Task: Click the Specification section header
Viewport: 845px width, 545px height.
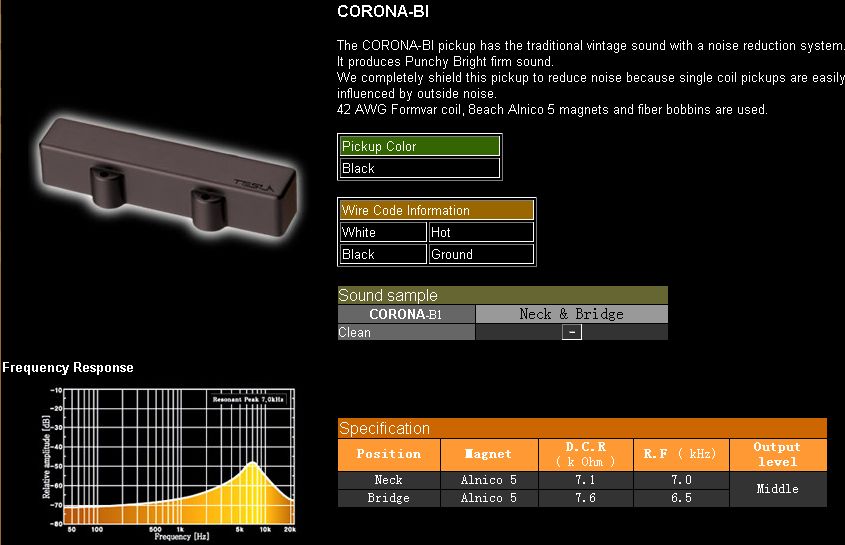Action: 582,428
